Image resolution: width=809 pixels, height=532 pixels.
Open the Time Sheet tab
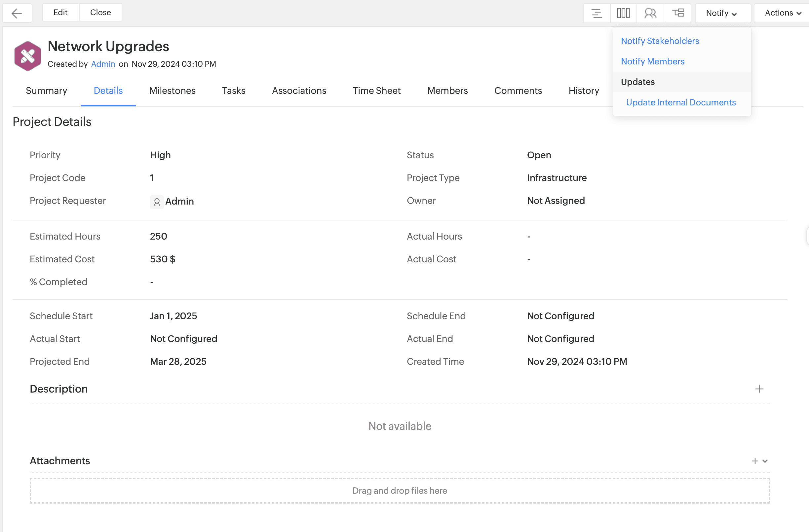376,91
